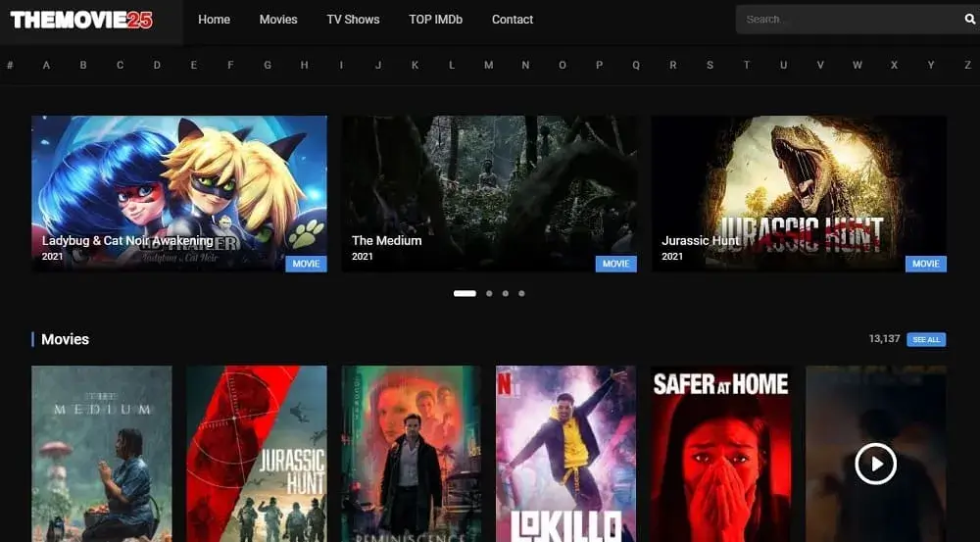Filter titles by letter Y
The height and width of the screenshot is (542, 980).
coord(931,65)
